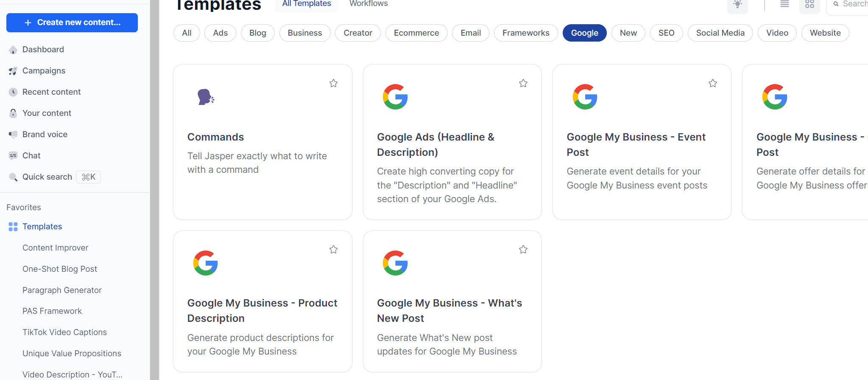Click Create new content button
This screenshot has width=868, height=380.
(x=72, y=23)
